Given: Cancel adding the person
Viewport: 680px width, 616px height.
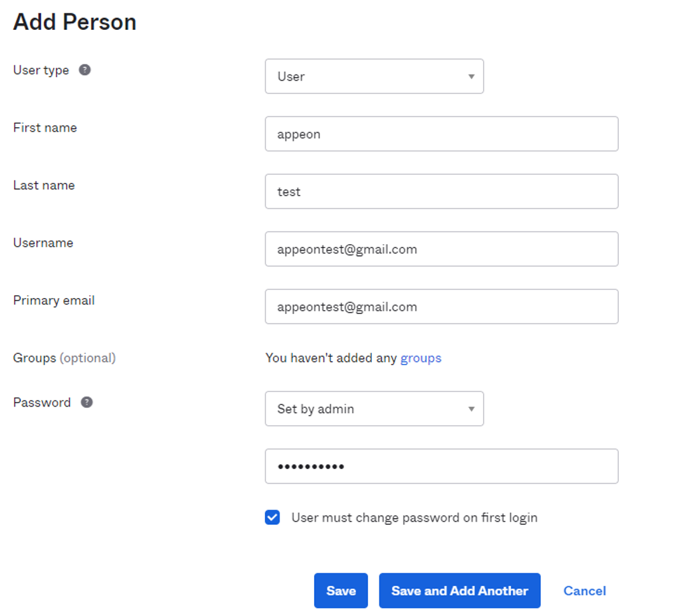Looking at the screenshot, I should point(584,591).
